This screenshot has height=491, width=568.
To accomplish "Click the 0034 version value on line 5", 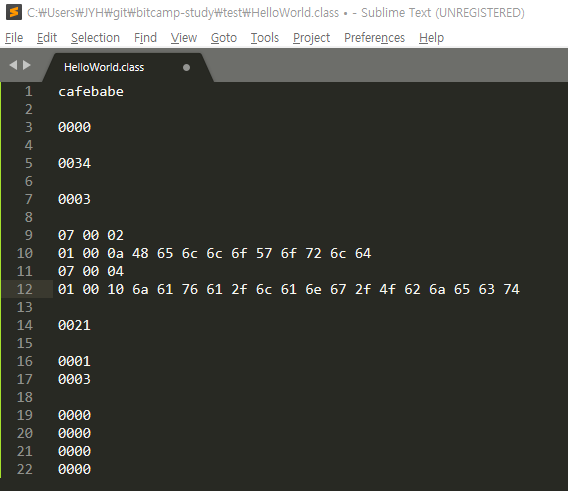I will point(74,163).
